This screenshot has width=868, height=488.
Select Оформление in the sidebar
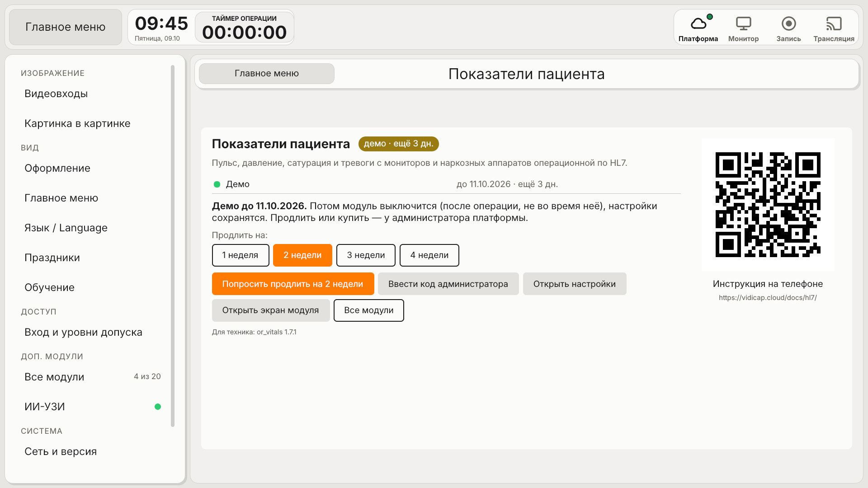[x=93, y=168]
